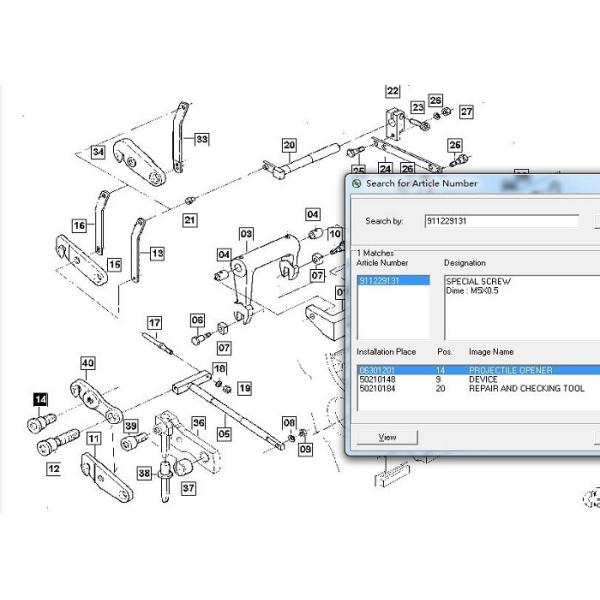This screenshot has width=600, height=600.
Task: Click part number 12 label
Action: (x=54, y=468)
